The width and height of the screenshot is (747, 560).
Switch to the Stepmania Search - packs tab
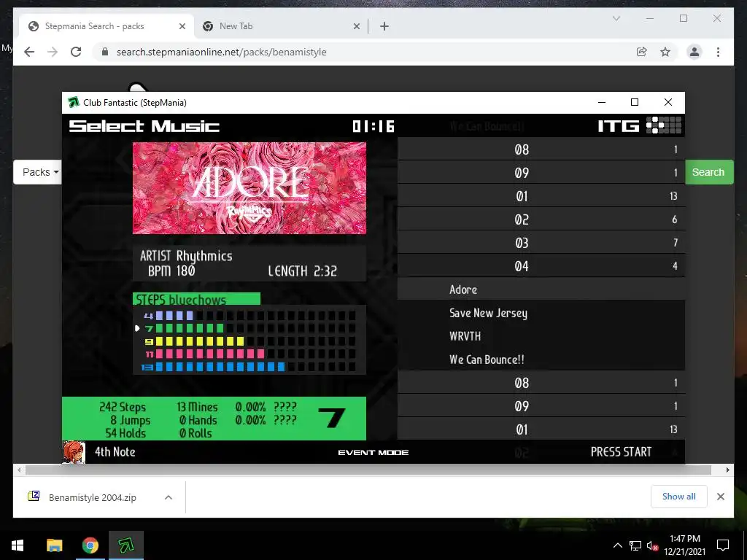(106, 26)
